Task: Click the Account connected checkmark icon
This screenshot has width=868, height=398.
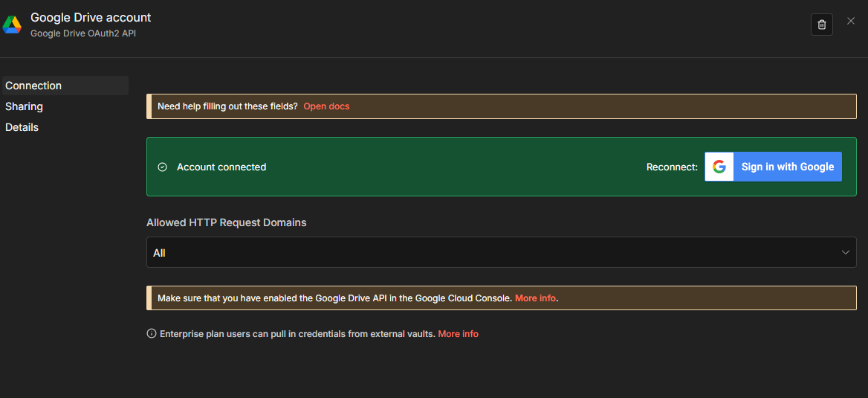Action: pos(163,167)
